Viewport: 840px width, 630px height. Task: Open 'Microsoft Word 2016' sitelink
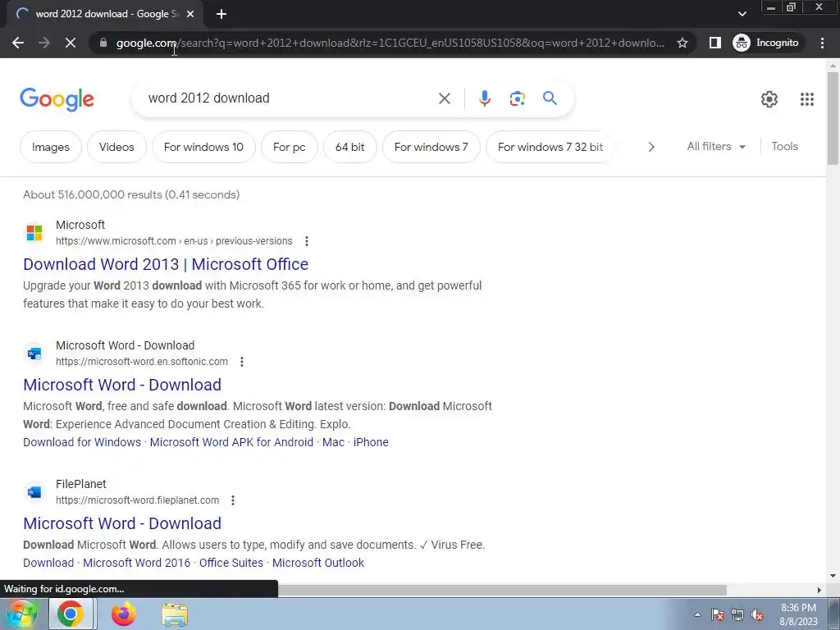(137, 563)
